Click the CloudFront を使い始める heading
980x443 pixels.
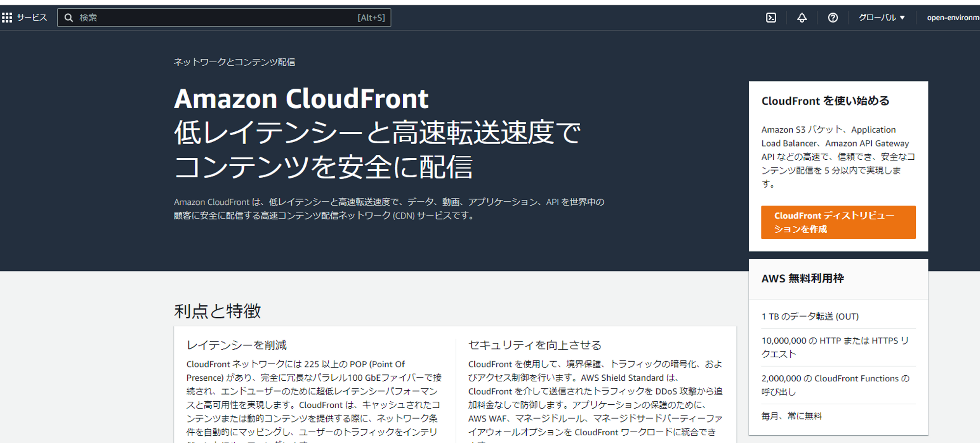(825, 101)
